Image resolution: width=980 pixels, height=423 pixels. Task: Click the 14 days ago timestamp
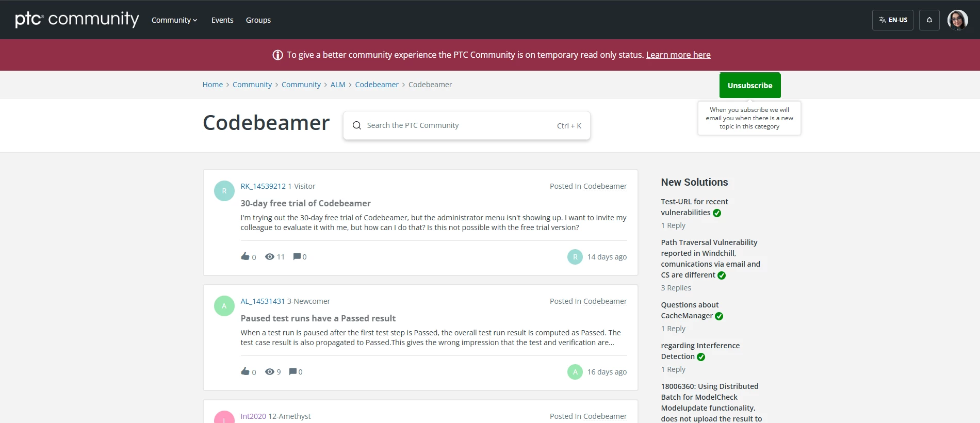click(607, 257)
